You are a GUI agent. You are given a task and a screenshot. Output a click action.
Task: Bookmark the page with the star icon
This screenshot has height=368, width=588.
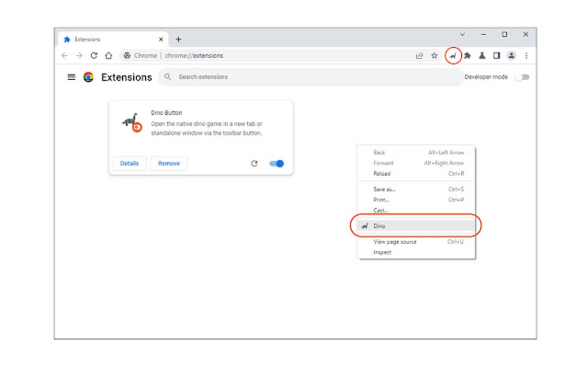434,55
